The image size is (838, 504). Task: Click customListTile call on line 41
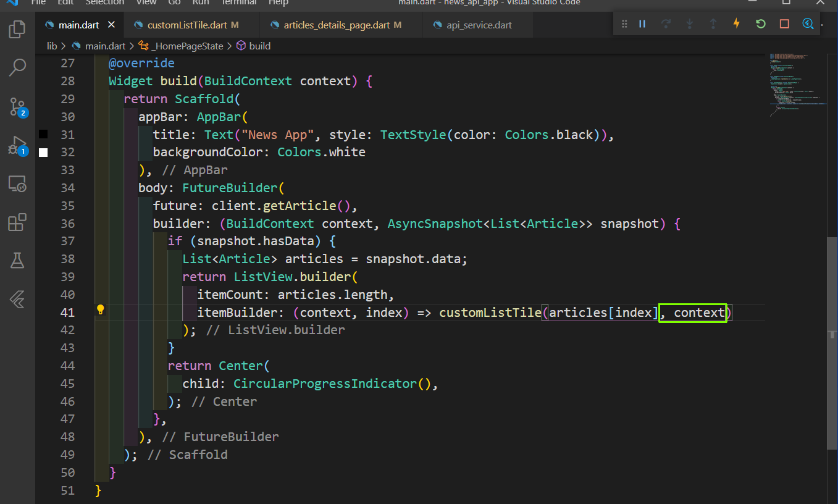click(490, 313)
